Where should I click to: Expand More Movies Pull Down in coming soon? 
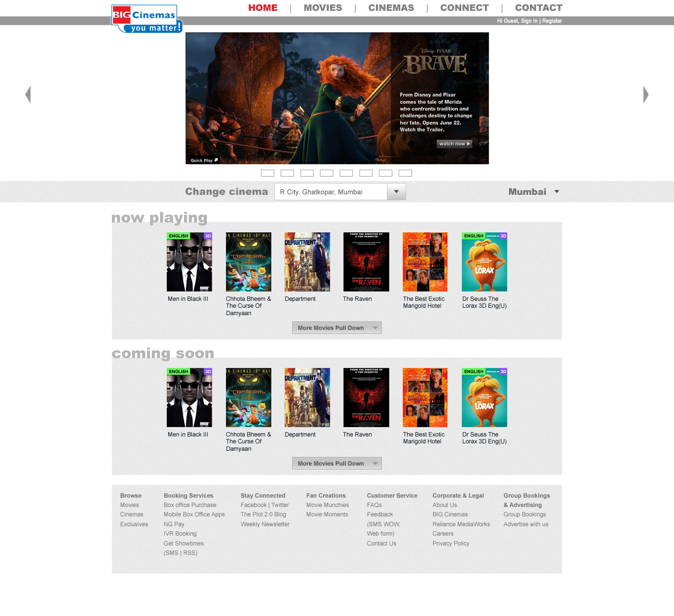(337, 463)
